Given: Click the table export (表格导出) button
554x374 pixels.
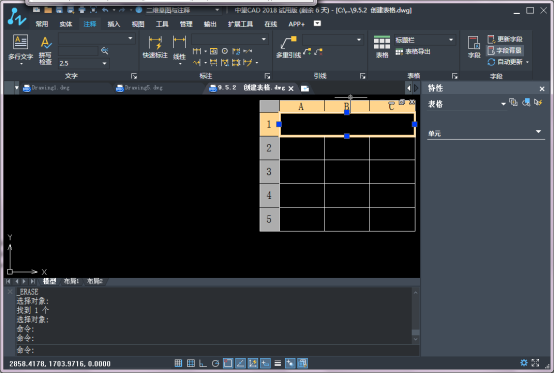Looking at the screenshot, I should click(x=413, y=52).
